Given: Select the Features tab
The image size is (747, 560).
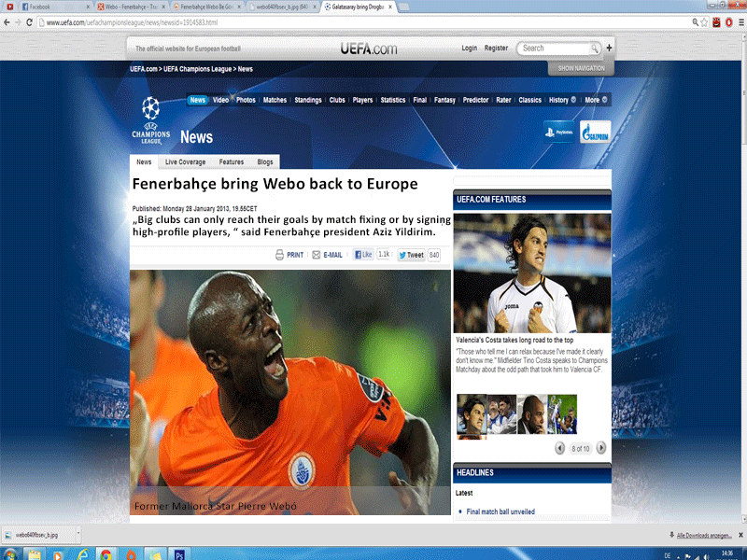Looking at the screenshot, I should pyautogui.click(x=231, y=161).
